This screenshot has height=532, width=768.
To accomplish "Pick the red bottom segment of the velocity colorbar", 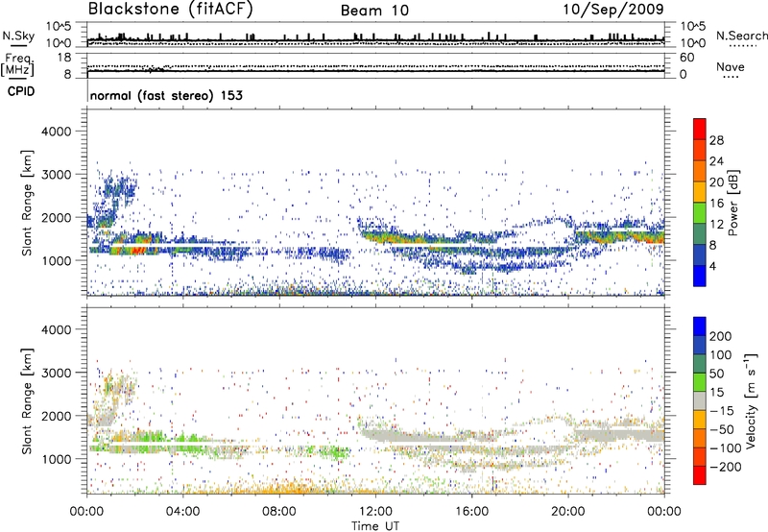I will point(700,475).
